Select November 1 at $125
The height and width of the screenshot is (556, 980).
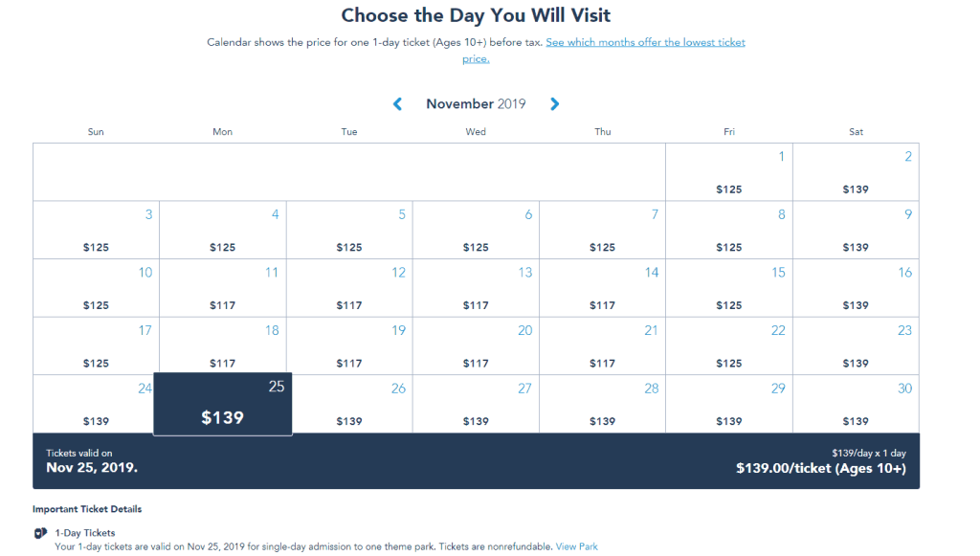click(x=728, y=172)
